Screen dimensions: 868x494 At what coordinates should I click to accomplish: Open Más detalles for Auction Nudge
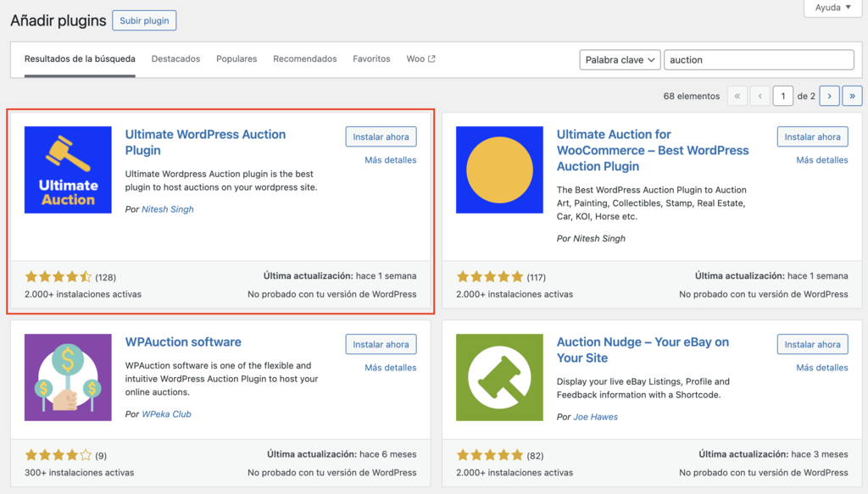pyautogui.click(x=823, y=367)
